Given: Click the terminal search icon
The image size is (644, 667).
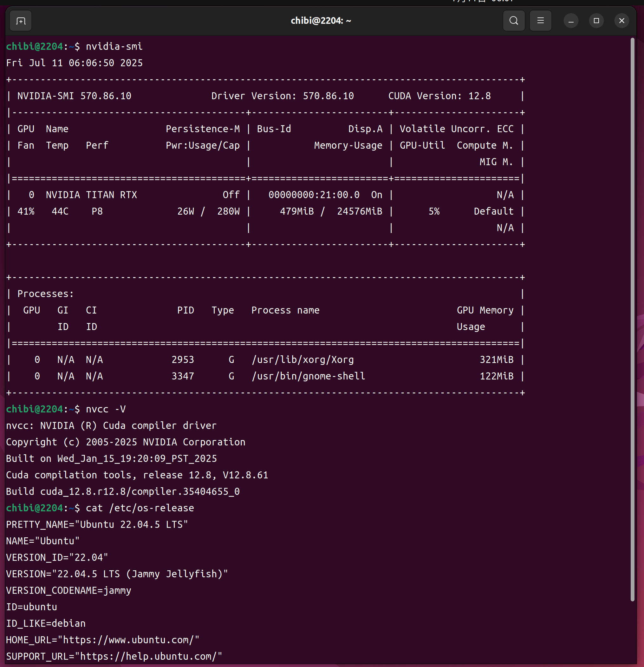Looking at the screenshot, I should click(x=514, y=21).
